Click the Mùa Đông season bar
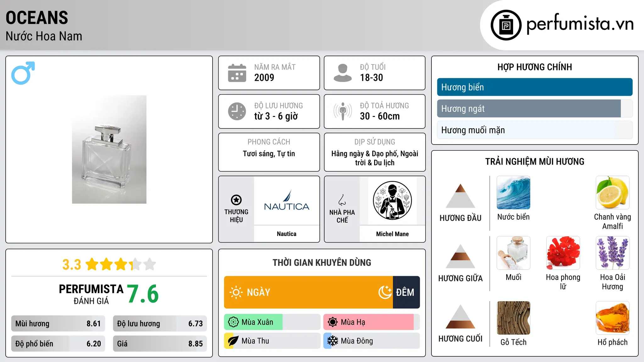Viewport: 644px width, 362px height. tap(372, 341)
